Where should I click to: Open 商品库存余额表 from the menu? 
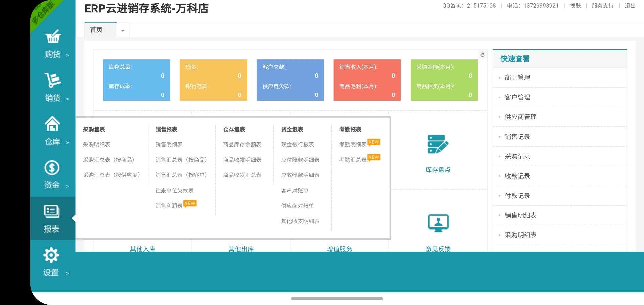(242, 144)
